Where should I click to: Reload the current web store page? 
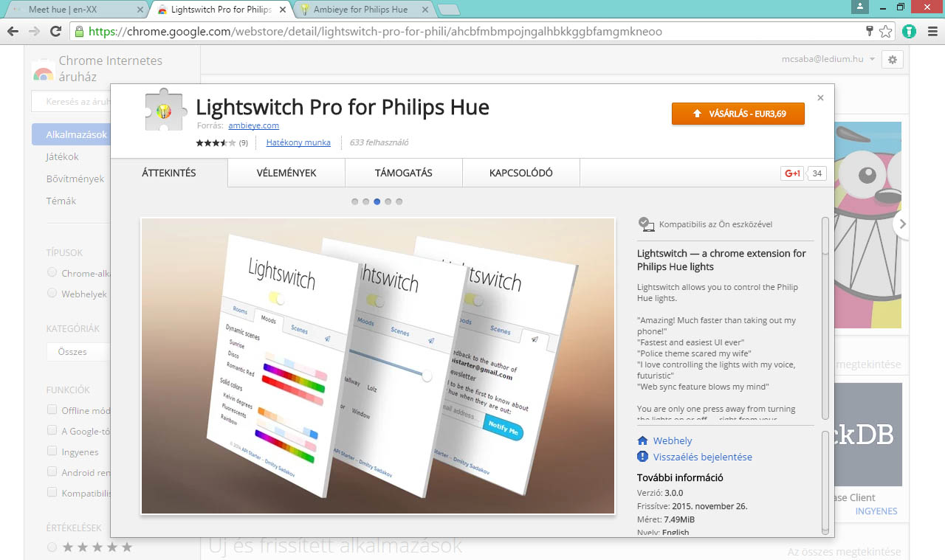coord(55,32)
